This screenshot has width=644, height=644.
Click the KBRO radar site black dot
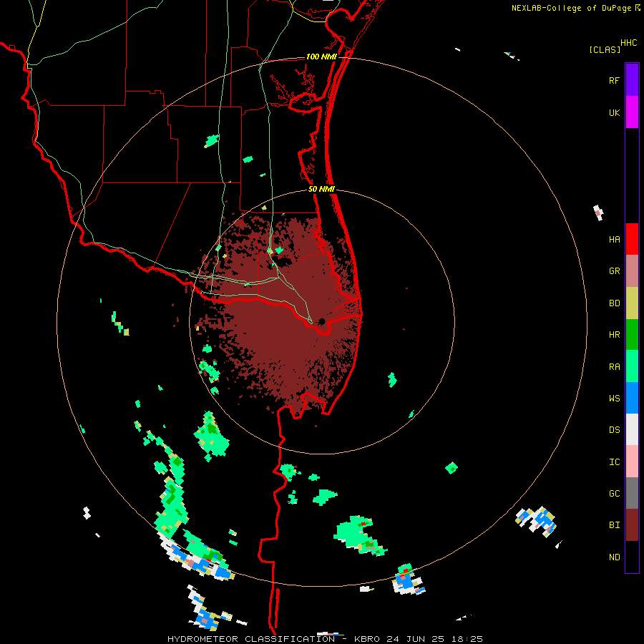pos(321,321)
